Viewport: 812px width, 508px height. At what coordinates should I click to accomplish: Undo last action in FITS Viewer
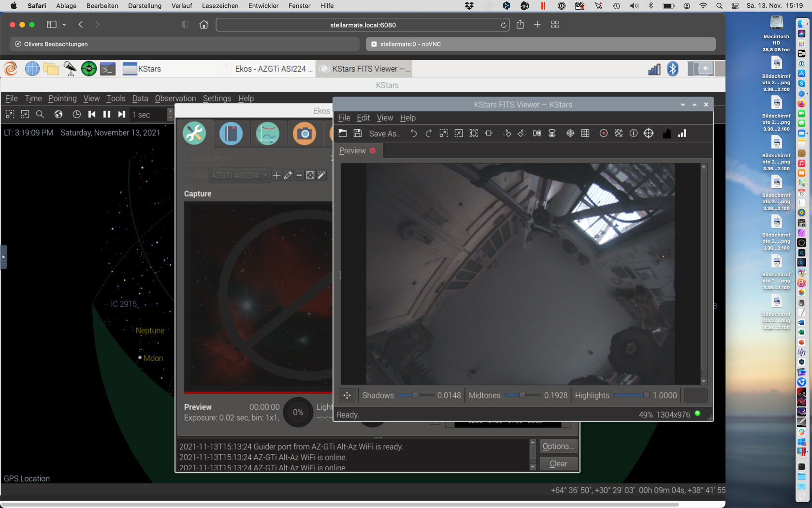414,133
